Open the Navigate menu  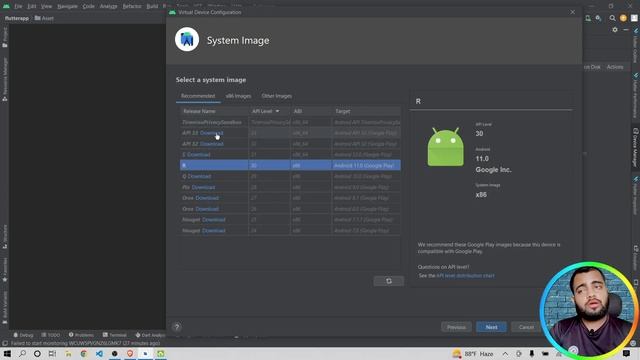tap(67, 6)
